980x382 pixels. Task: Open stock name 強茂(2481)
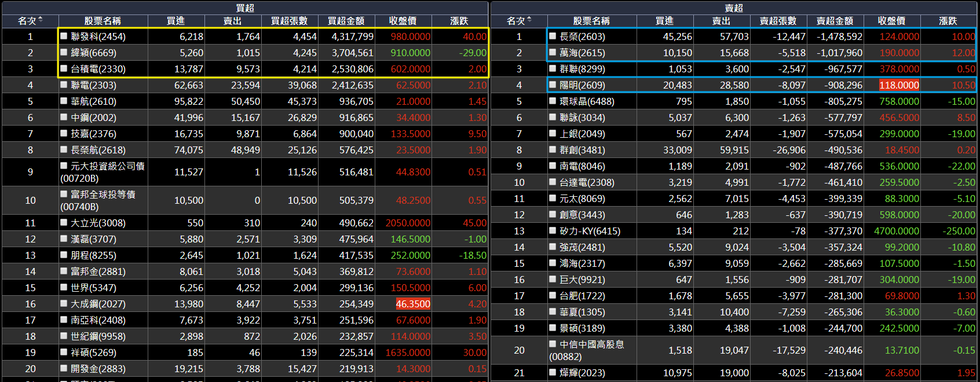582,247
